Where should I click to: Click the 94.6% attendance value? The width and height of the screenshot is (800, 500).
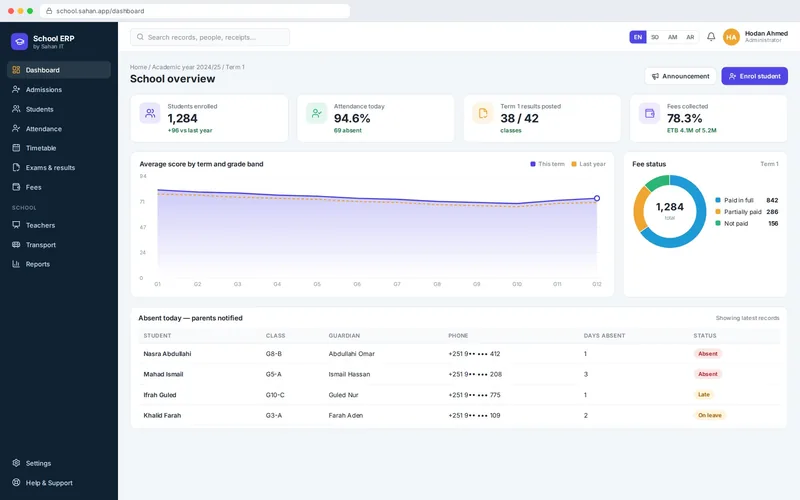pos(352,118)
